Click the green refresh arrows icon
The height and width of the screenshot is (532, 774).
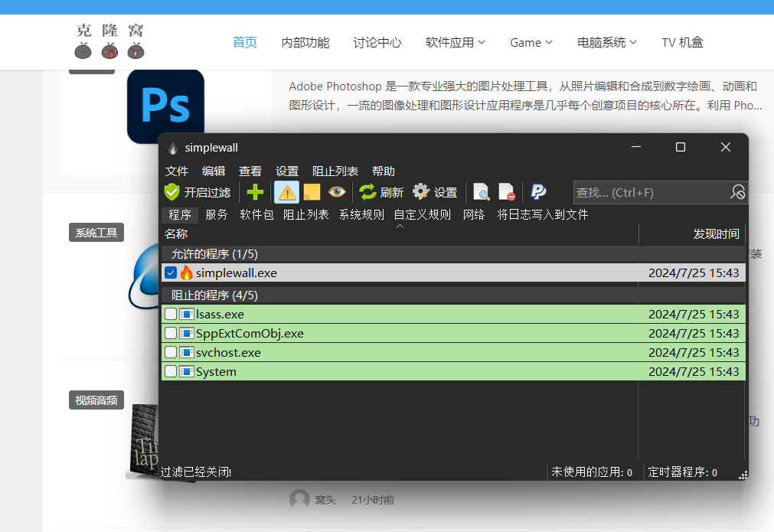click(367, 192)
